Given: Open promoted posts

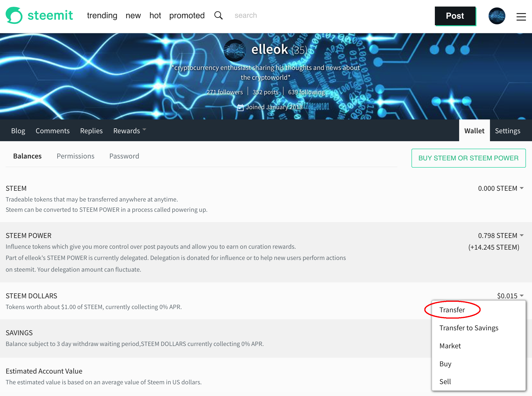Looking at the screenshot, I should point(187,15).
